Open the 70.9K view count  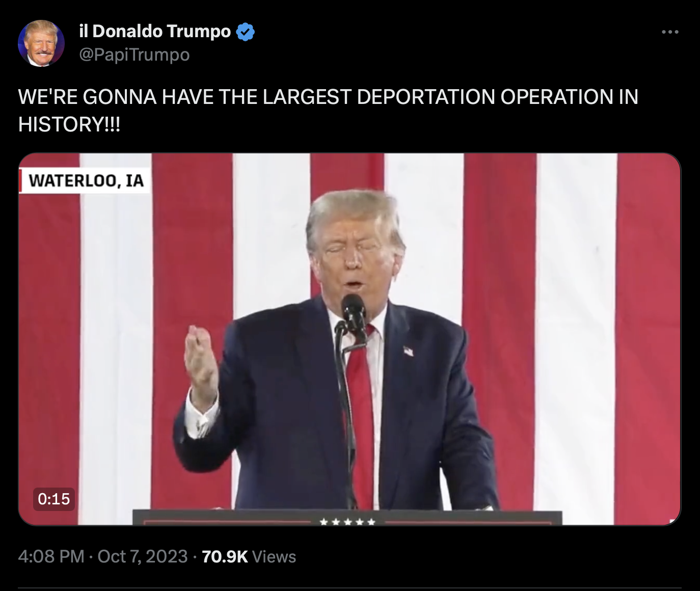(225, 556)
